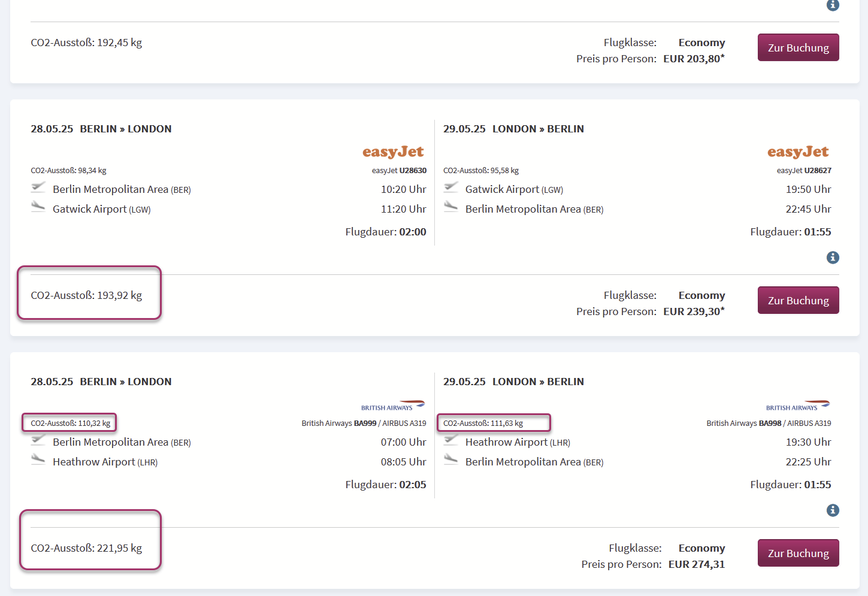
Task: Click the easyJet logo on the return flight
Action: pos(798,152)
